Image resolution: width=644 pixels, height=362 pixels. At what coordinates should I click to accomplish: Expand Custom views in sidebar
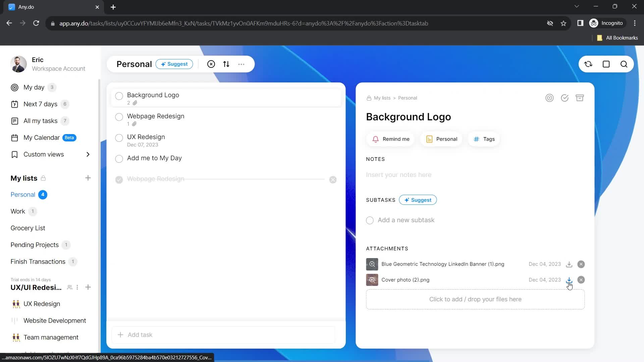[x=88, y=154]
